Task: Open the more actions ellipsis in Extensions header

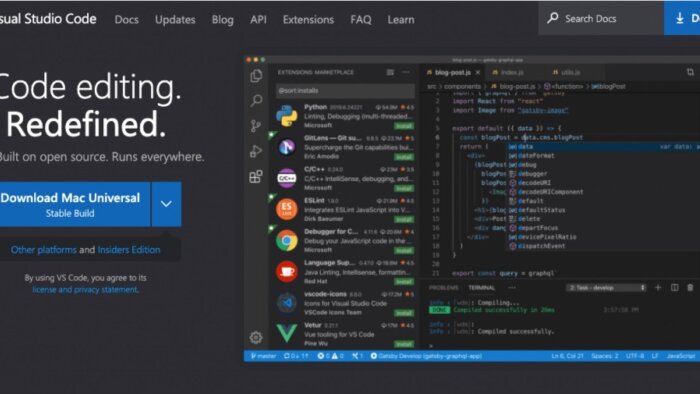Action: (406, 72)
